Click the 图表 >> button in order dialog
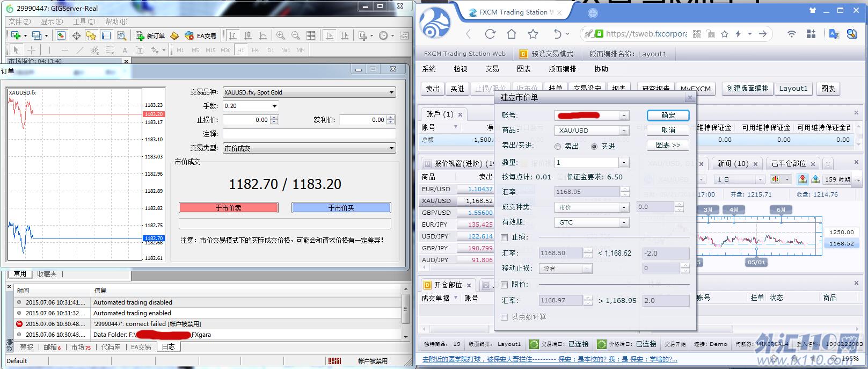The image size is (868, 369). point(668,146)
